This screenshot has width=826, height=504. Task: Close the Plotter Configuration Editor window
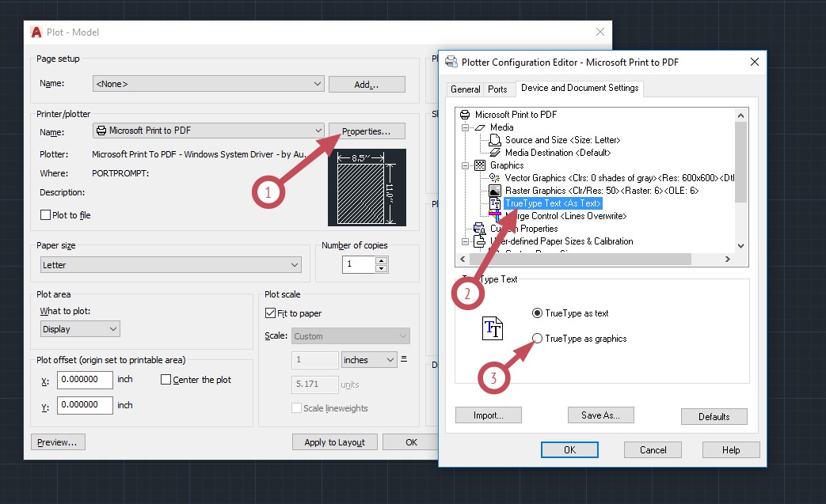pos(755,62)
